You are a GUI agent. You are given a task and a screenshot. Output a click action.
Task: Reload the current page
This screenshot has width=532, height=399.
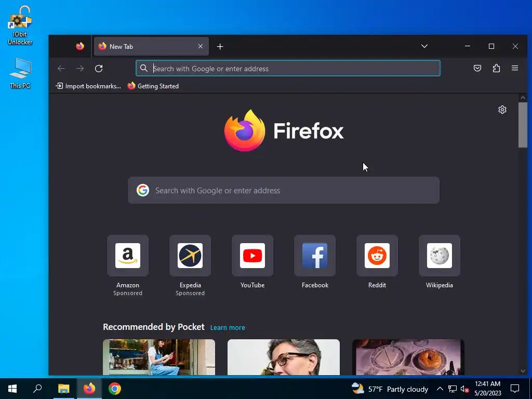click(x=99, y=69)
